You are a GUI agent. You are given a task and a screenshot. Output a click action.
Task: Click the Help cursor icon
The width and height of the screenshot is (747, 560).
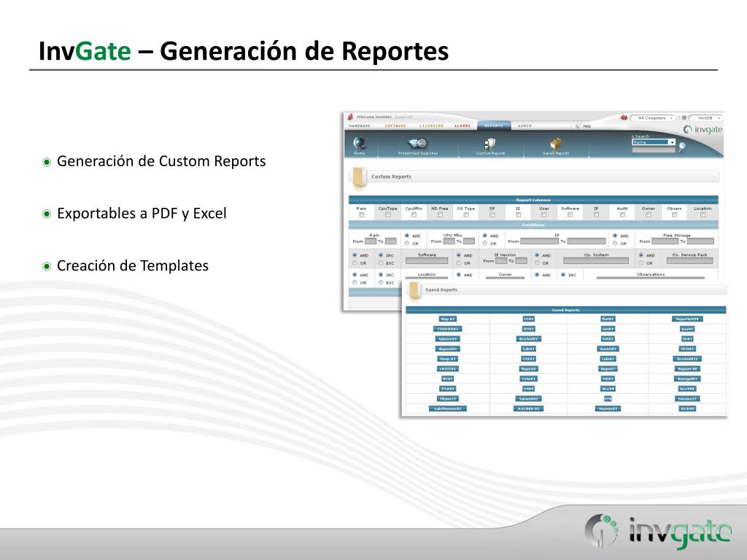click(x=578, y=126)
